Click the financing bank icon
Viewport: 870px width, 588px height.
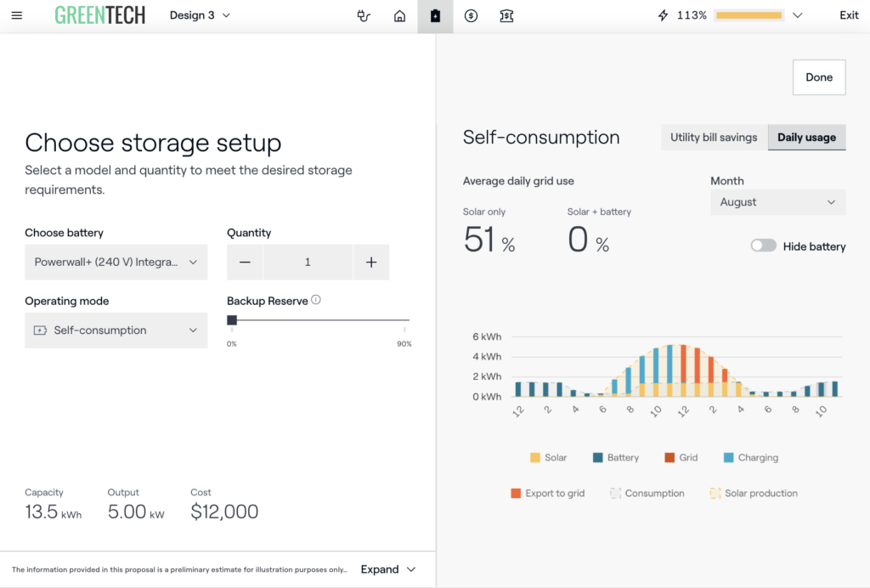point(506,15)
